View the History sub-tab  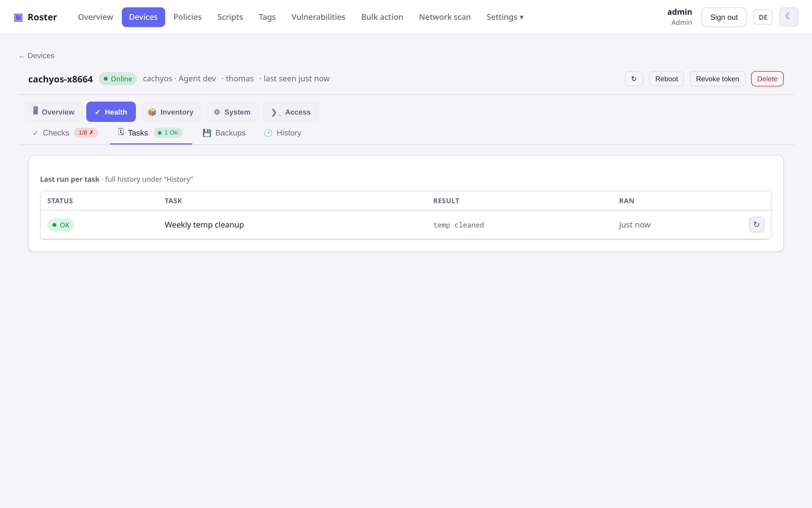pos(283,133)
